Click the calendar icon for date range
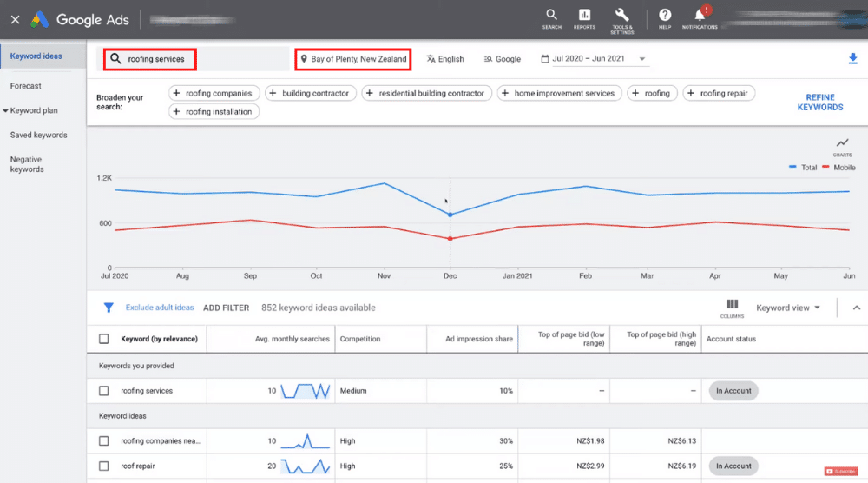Viewport: 868px width, 483px height. coord(545,59)
